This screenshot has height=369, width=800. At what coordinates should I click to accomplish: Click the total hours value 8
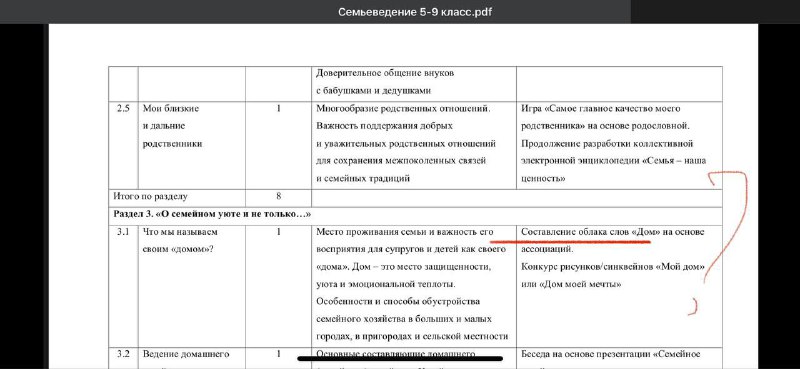click(279, 195)
